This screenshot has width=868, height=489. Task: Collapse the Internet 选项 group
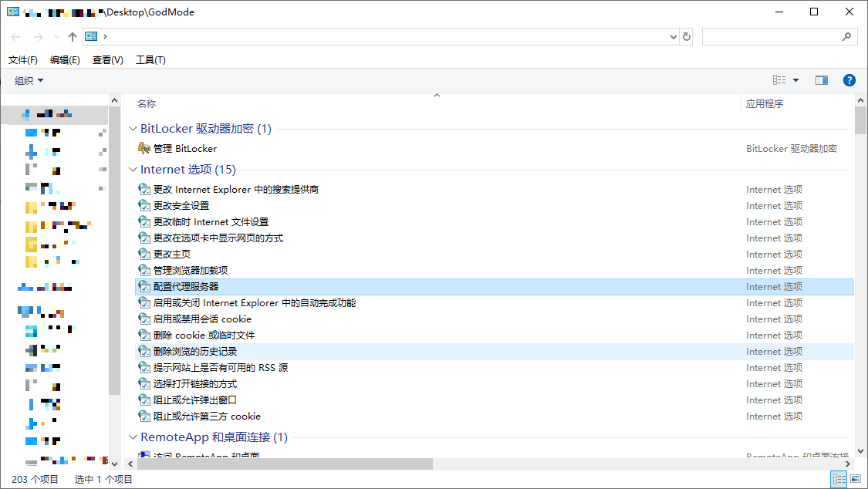(133, 170)
